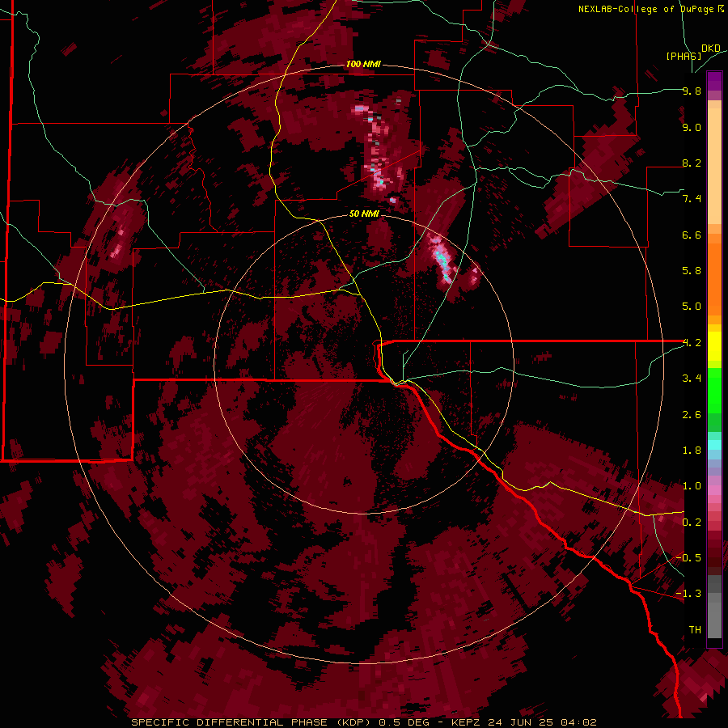Select the 9.0 value on the scale

(x=692, y=127)
